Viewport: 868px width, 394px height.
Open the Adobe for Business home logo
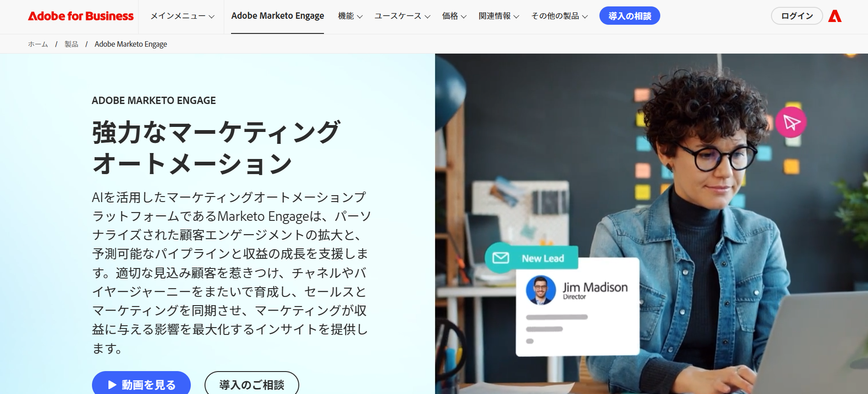pos(81,16)
